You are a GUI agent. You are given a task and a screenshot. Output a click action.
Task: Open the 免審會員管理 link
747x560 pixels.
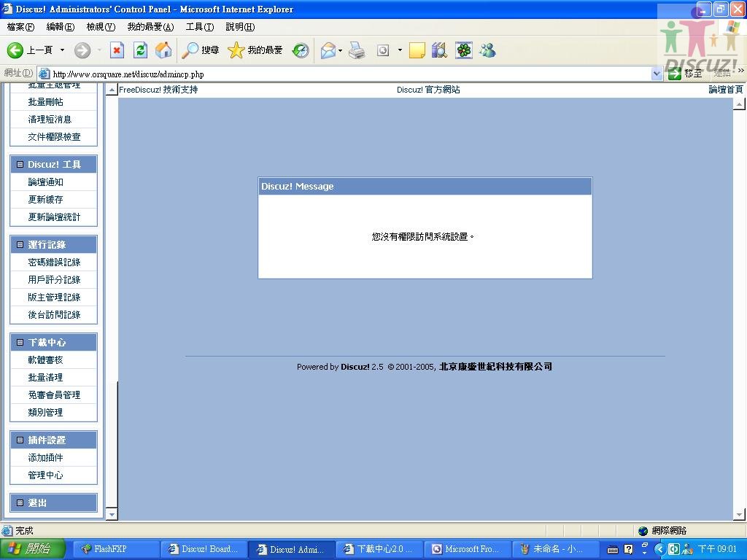point(54,395)
